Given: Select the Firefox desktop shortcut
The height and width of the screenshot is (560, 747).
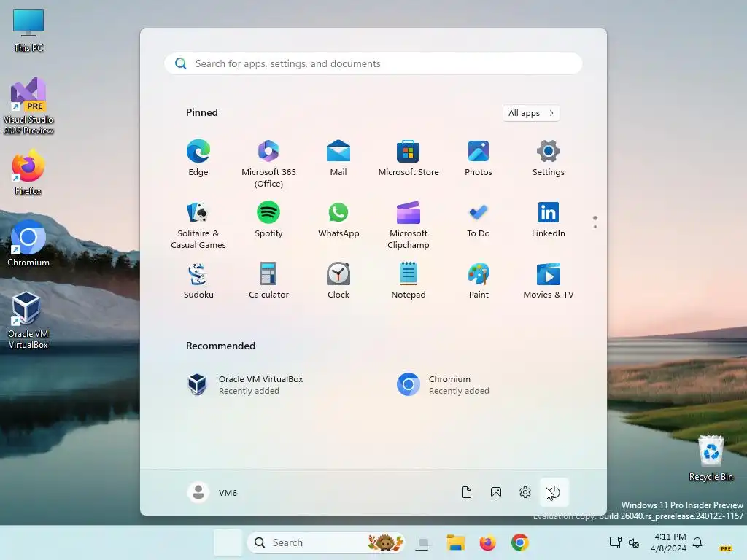Looking at the screenshot, I should [28, 172].
